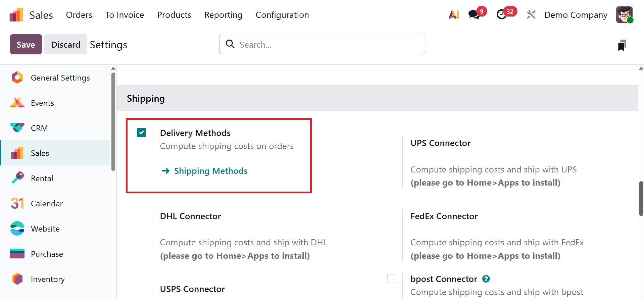Open Rental settings in the sidebar
The image size is (644, 299).
[x=42, y=178]
